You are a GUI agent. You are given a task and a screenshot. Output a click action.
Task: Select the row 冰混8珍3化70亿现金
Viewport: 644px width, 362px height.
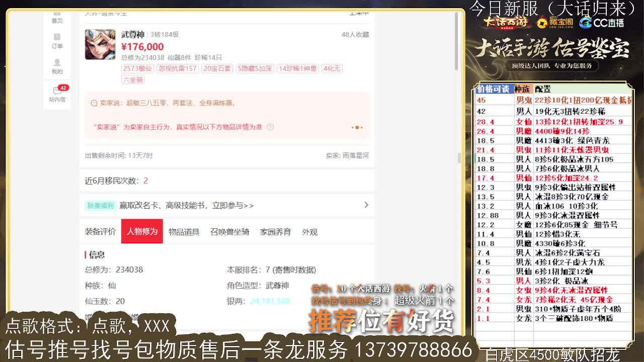554,197
